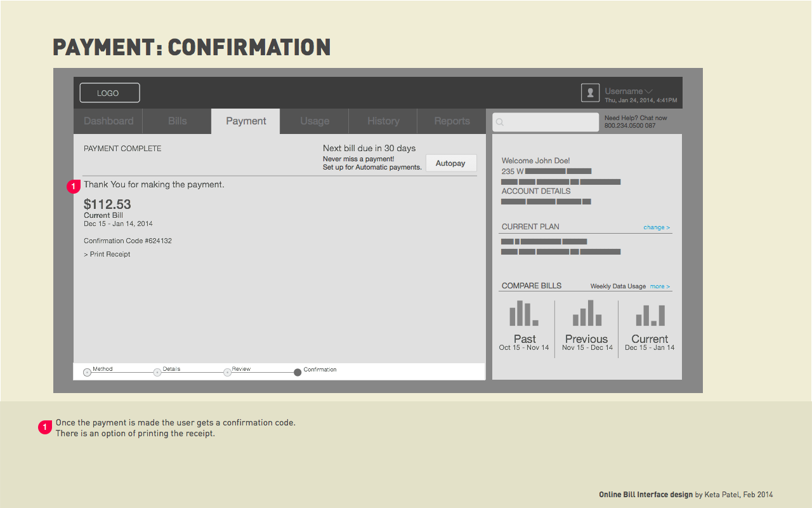Screen dimensions: 812x508
Task: Switch to the Dashboard tab
Action: coord(108,121)
